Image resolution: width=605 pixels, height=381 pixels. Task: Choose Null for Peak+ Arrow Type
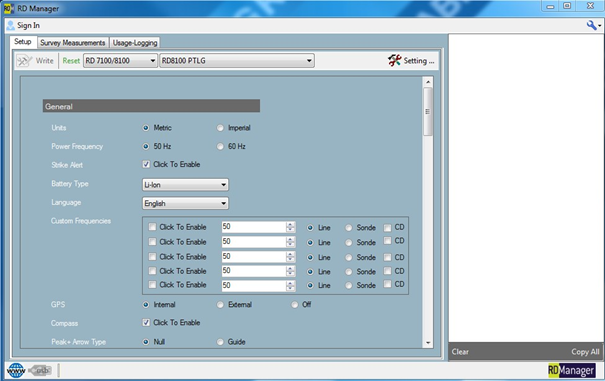[x=146, y=342]
